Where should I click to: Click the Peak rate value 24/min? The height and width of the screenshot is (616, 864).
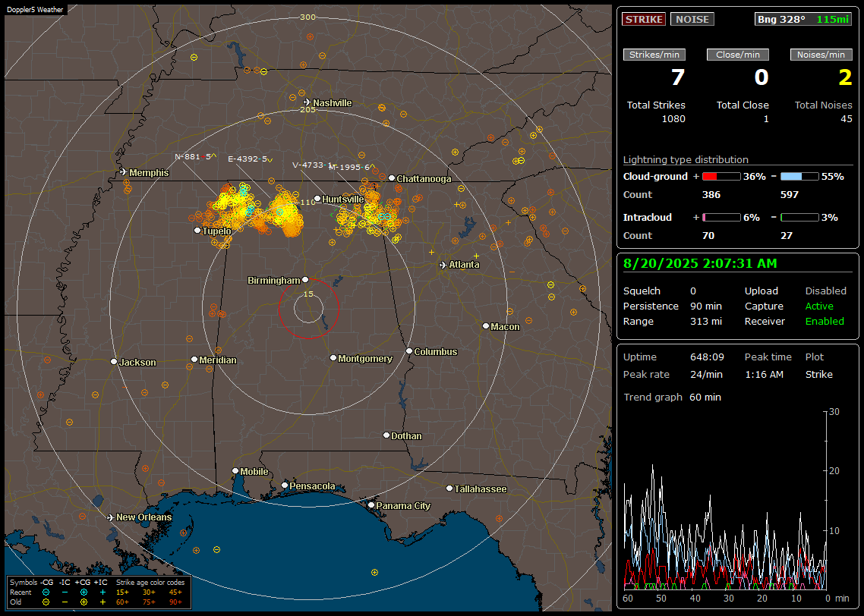707,374
